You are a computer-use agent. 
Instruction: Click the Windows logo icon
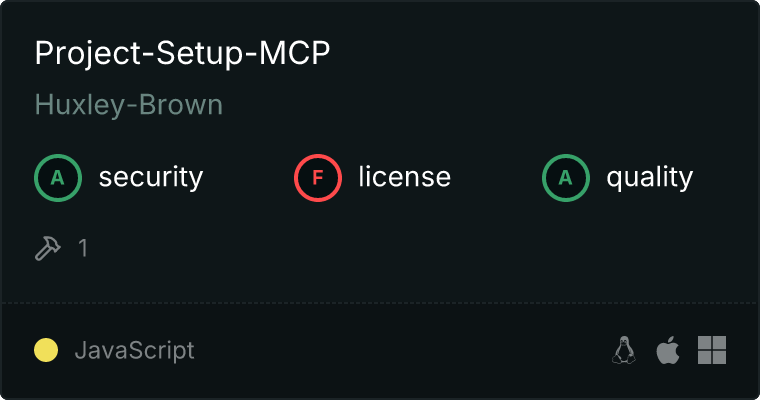712,350
